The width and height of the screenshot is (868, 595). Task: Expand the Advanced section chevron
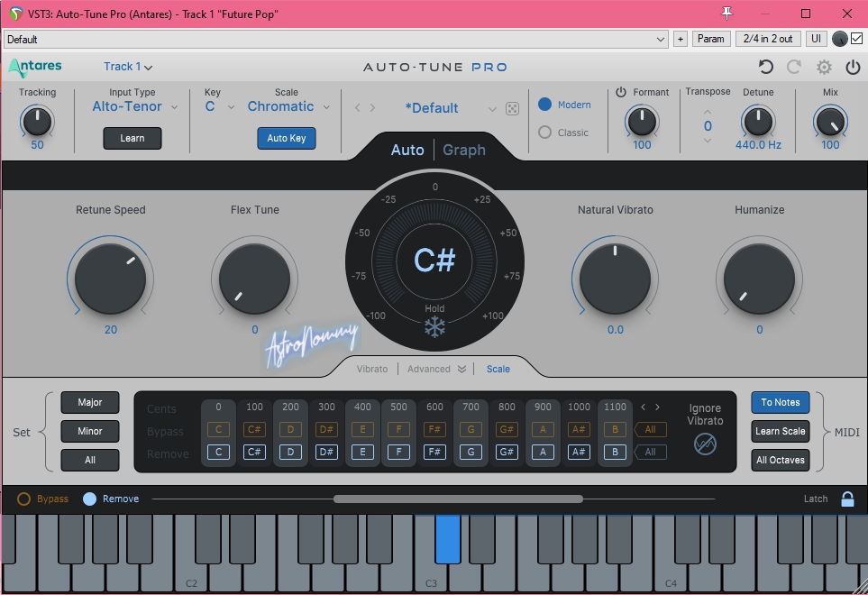[461, 369]
